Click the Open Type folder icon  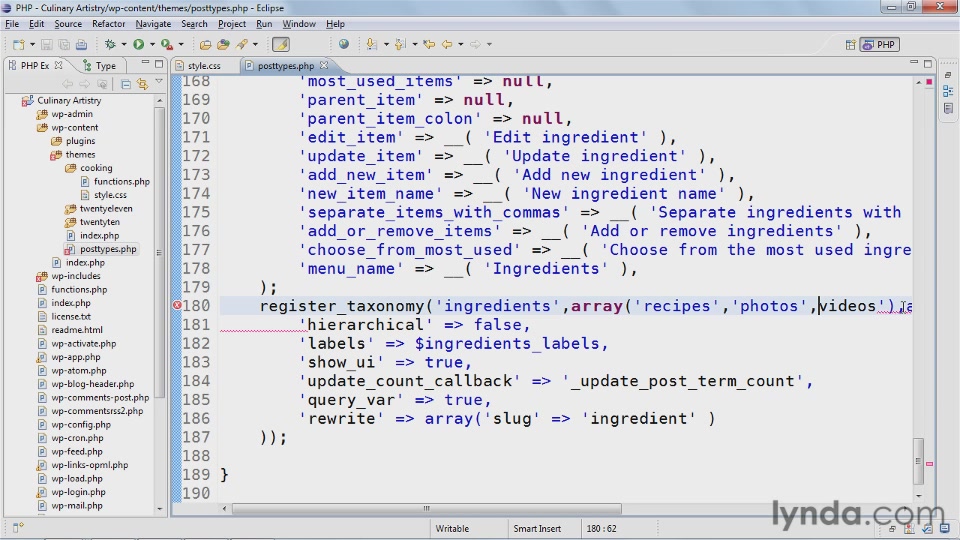[x=205, y=45]
